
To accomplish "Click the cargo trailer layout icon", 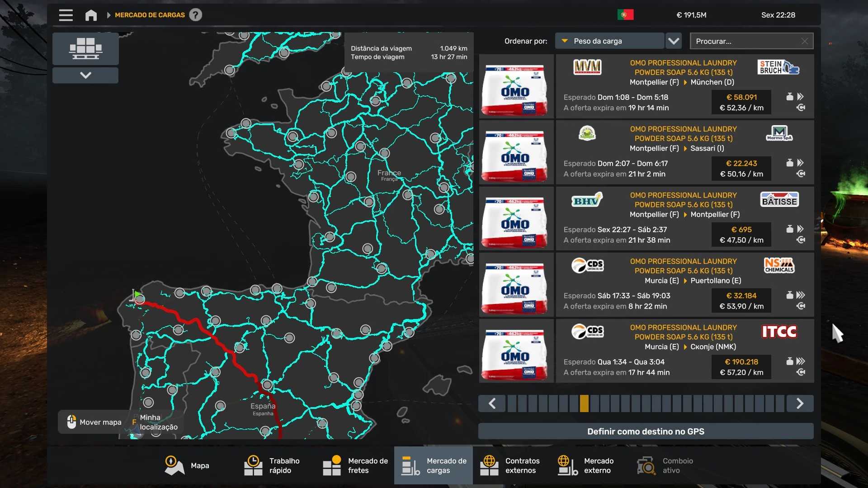I will click(x=85, y=48).
